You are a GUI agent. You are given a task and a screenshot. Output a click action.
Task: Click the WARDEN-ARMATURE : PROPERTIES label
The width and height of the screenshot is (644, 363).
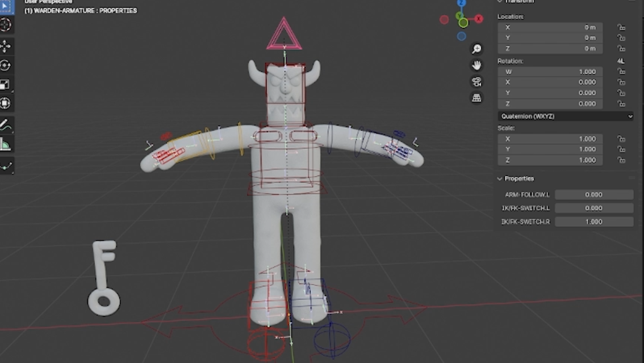point(81,11)
